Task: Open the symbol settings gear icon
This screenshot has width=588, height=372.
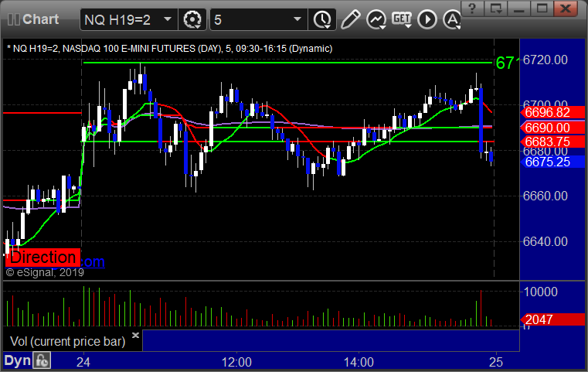Action: pos(192,19)
